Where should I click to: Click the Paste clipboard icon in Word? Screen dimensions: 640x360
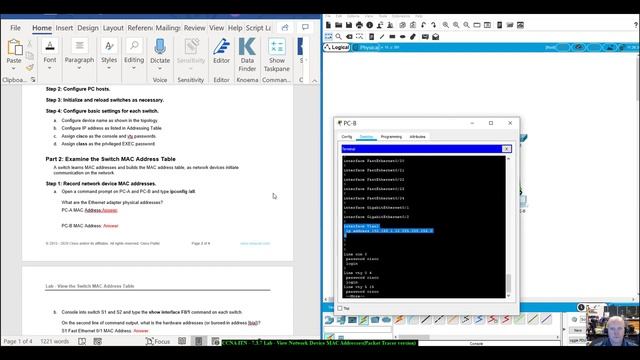coord(15,47)
